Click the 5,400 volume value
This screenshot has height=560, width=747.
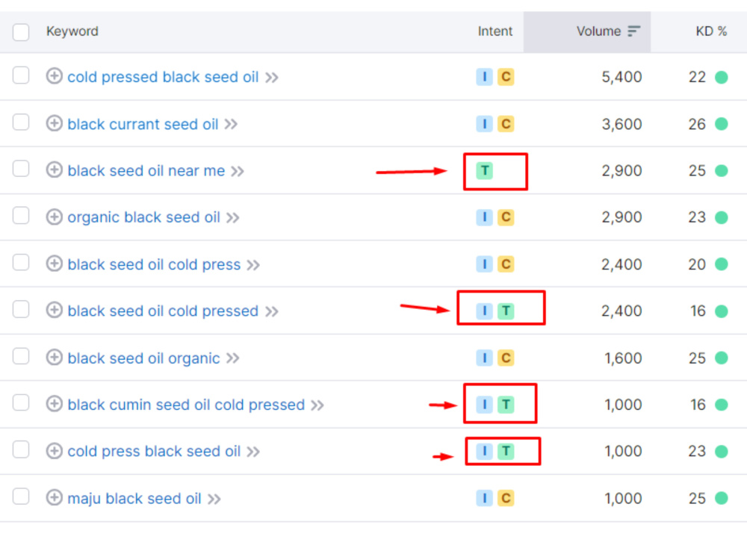[622, 77]
